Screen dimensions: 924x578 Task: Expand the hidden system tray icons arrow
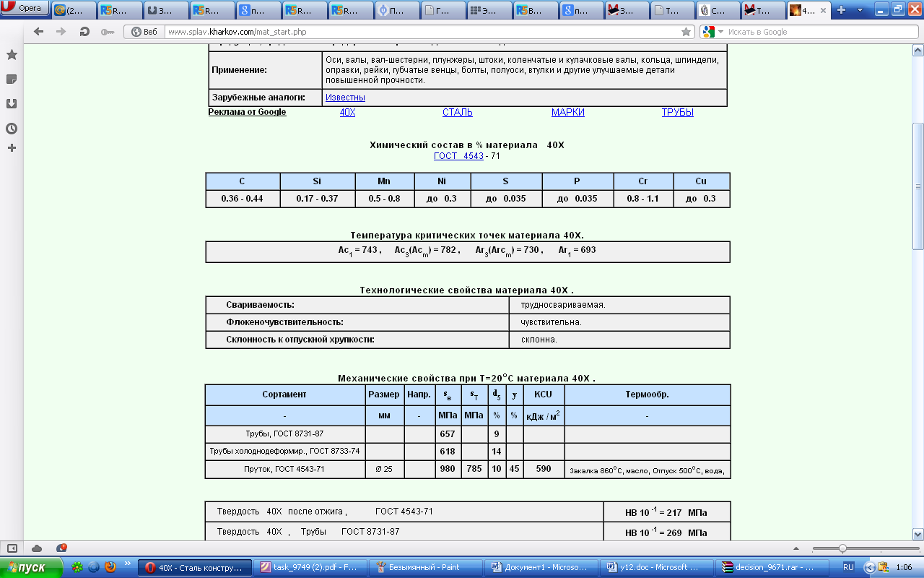point(870,568)
